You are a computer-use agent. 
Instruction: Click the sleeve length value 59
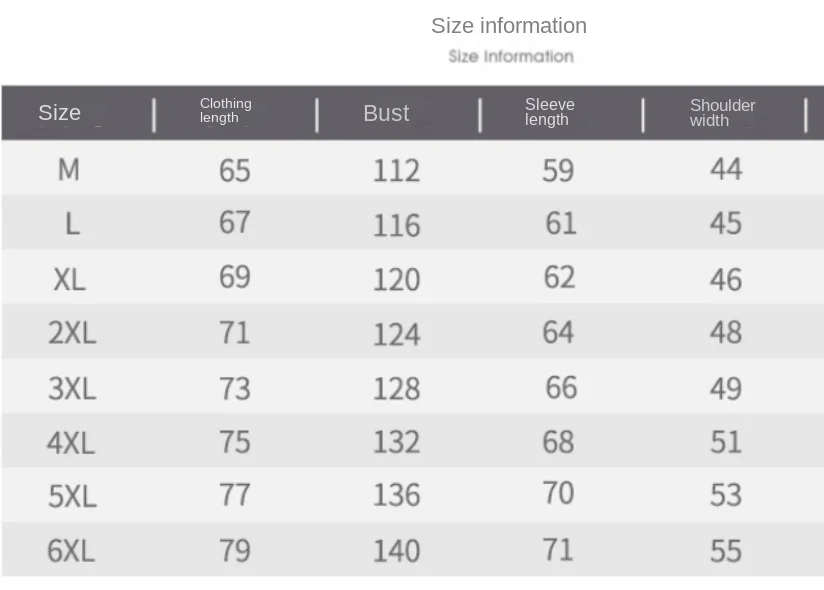pyautogui.click(x=558, y=171)
